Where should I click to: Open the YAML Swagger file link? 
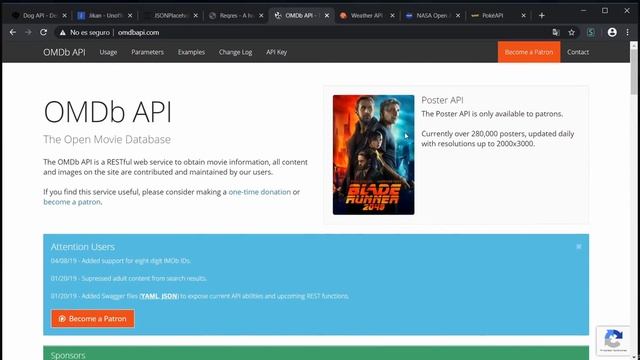[x=150, y=296]
